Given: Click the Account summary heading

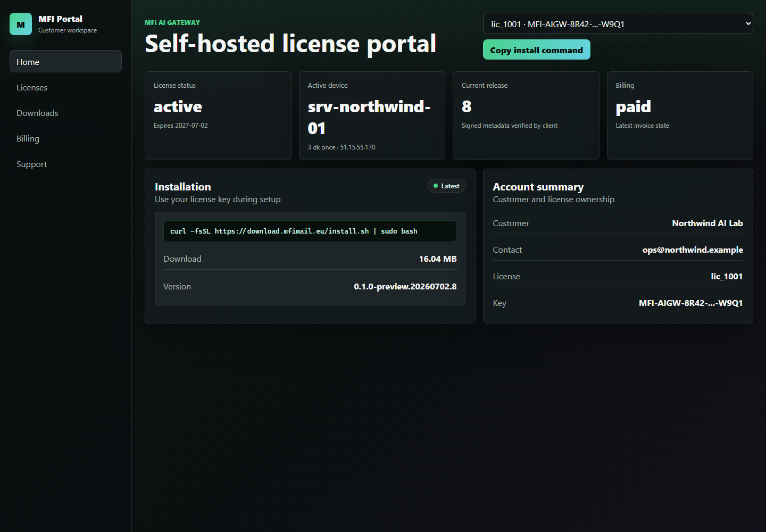Looking at the screenshot, I should (x=538, y=187).
